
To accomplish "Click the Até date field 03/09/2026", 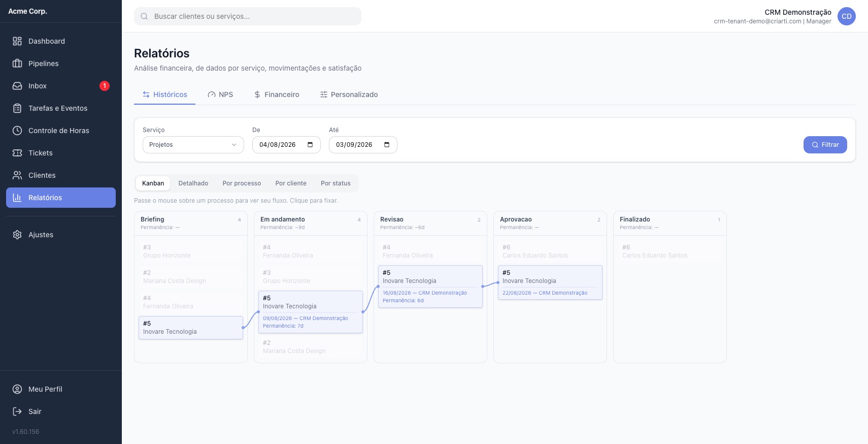I will coord(363,145).
